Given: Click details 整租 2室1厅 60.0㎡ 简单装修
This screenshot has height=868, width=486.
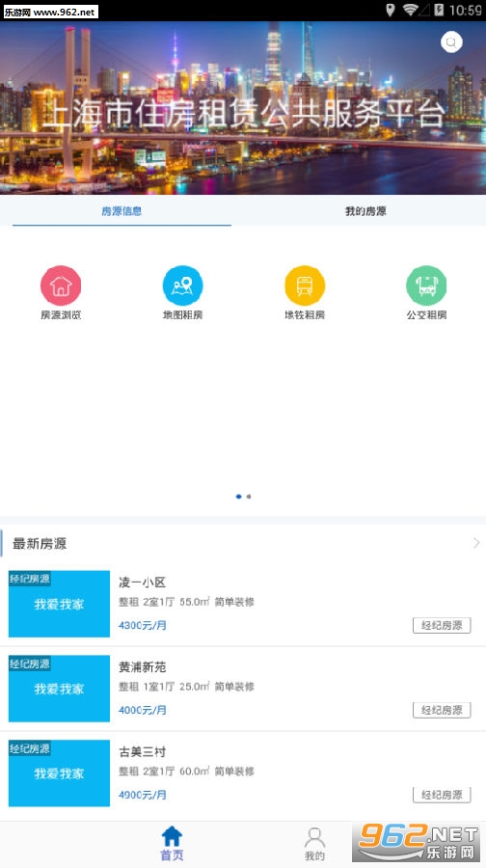Looking at the screenshot, I should point(186,772).
